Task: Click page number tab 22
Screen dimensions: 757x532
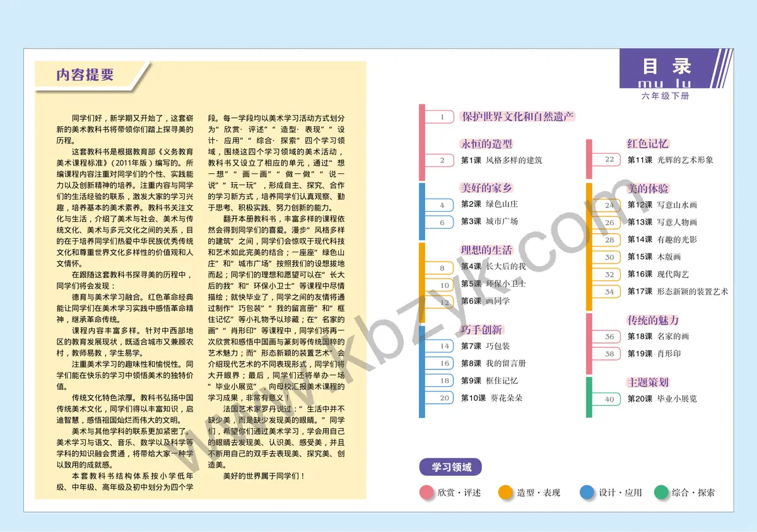Action: point(609,159)
